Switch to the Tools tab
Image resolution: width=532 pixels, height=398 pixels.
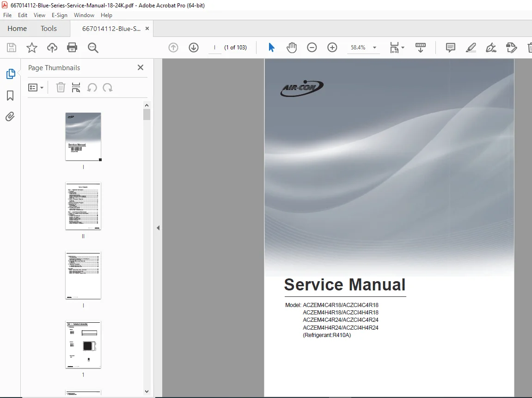[49, 29]
